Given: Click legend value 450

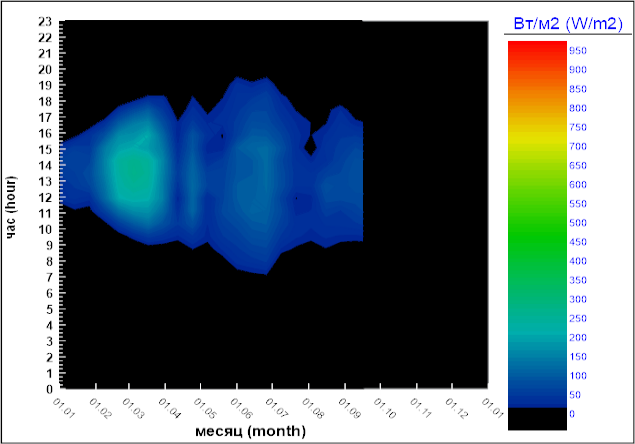Looking at the screenshot, I should [x=578, y=242].
